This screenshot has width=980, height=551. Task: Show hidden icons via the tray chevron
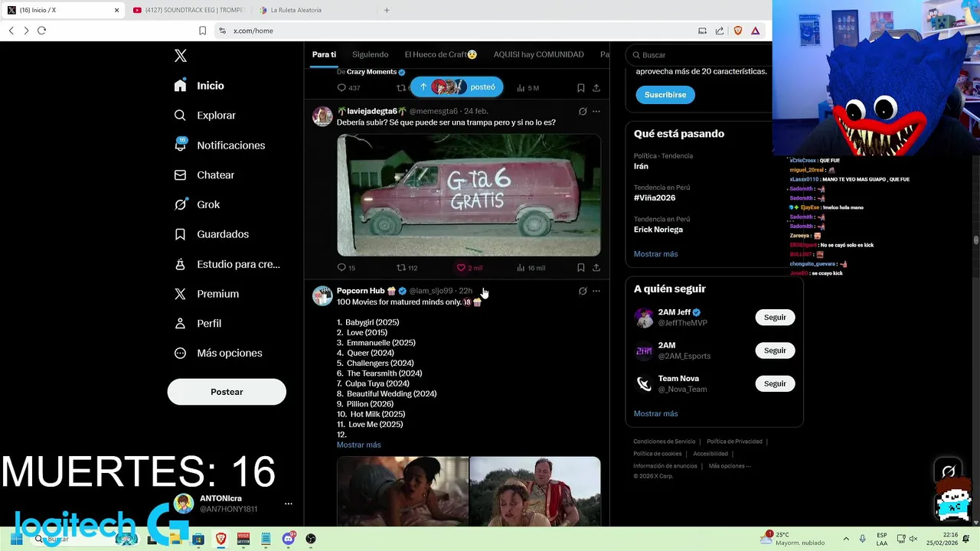point(846,539)
